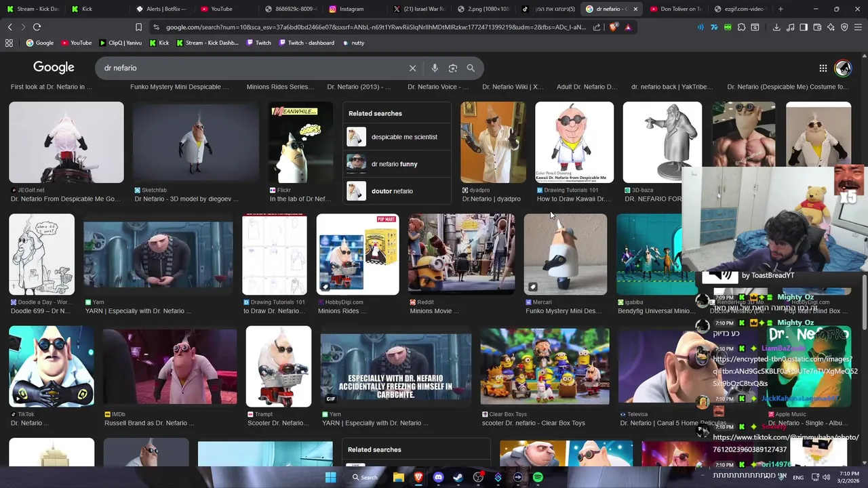Click the Brave Shields lion icon
The width and height of the screenshot is (868, 488).
(x=614, y=27)
